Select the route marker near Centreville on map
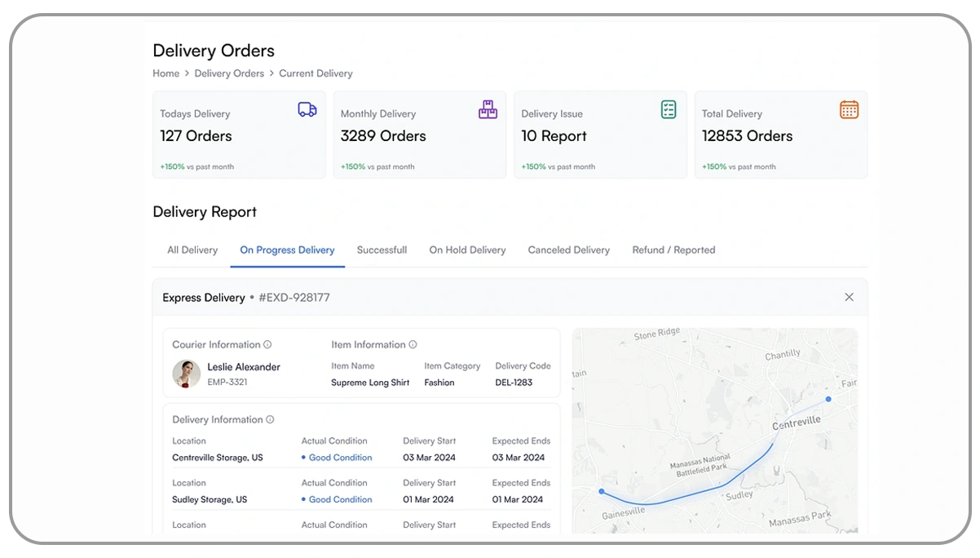This screenshot has width=980, height=558. [828, 399]
